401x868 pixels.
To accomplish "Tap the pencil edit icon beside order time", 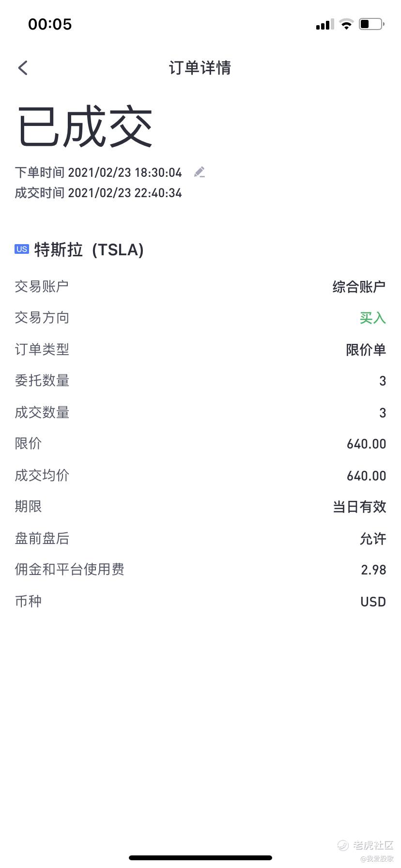I will pyautogui.click(x=199, y=172).
